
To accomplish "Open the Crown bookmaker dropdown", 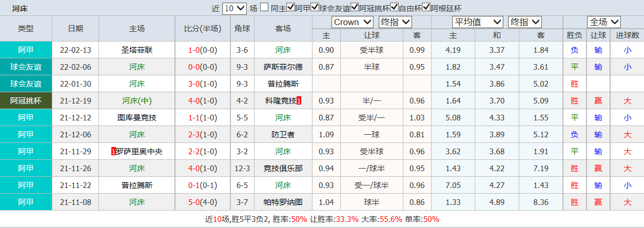I will coord(353,22).
